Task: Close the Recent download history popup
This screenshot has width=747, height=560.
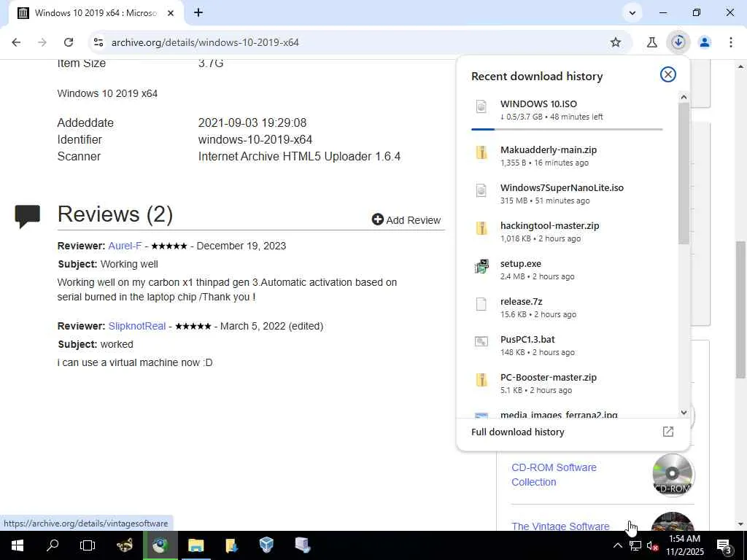Action: point(668,75)
